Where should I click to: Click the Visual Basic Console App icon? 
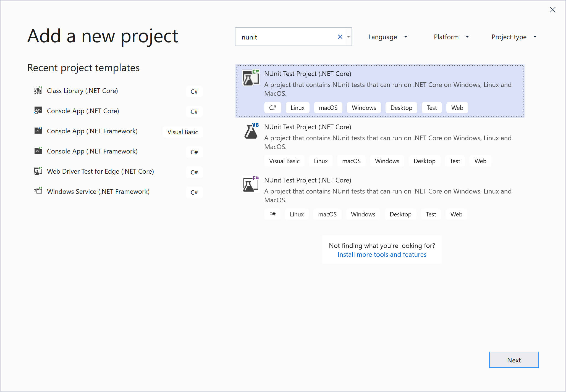[38, 131]
